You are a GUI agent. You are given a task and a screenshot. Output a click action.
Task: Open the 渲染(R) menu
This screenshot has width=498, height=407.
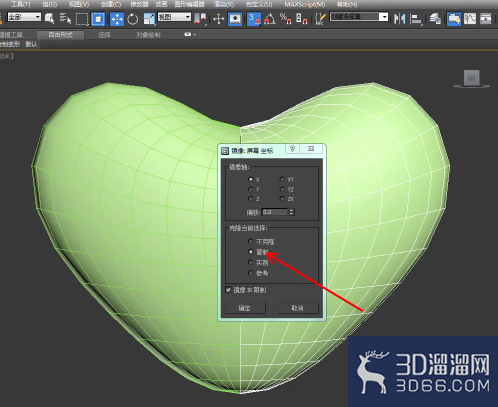[x=224, y=4]
